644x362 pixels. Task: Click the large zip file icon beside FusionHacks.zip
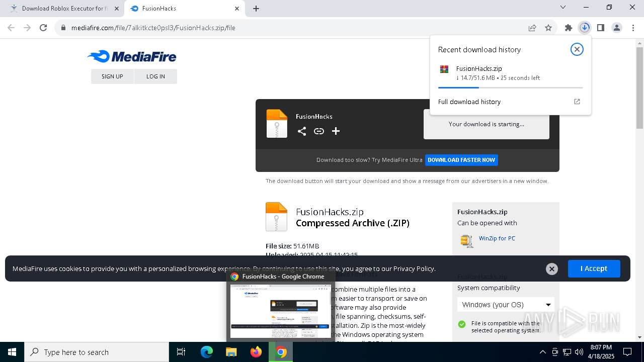click(276, 217)
